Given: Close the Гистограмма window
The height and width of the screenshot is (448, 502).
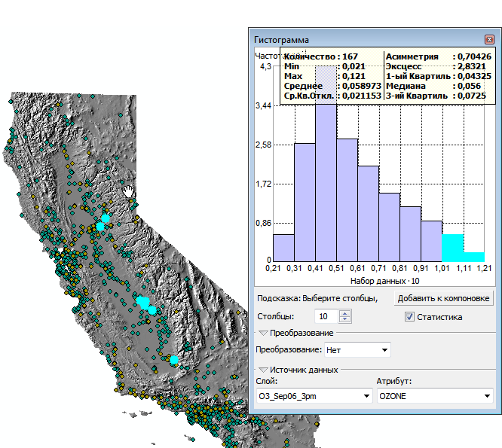Looking at the screenshot, I should pos(489,39).
